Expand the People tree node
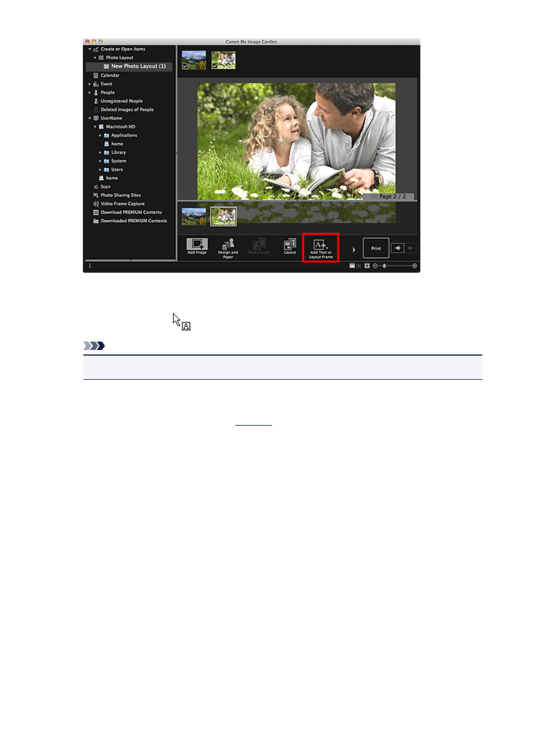This screenshot has height=756, width=534. pyautogui.click(x=90, y=92)
